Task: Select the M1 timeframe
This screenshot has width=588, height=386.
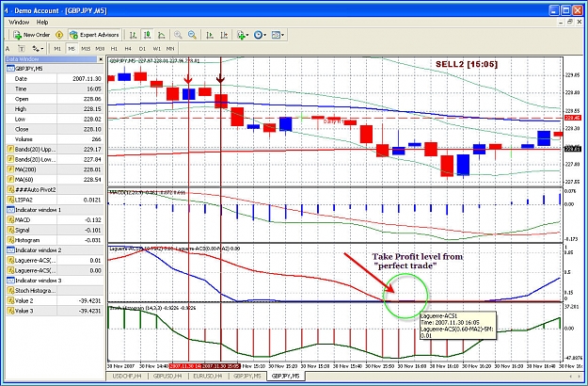Action: tap(57, 49)
